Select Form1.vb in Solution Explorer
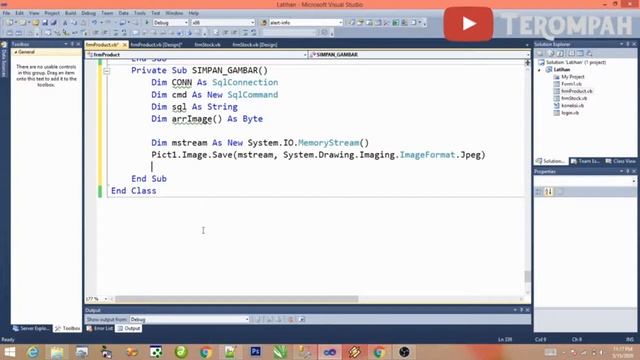Screen dimensions: 640x360 coord(571,84)
